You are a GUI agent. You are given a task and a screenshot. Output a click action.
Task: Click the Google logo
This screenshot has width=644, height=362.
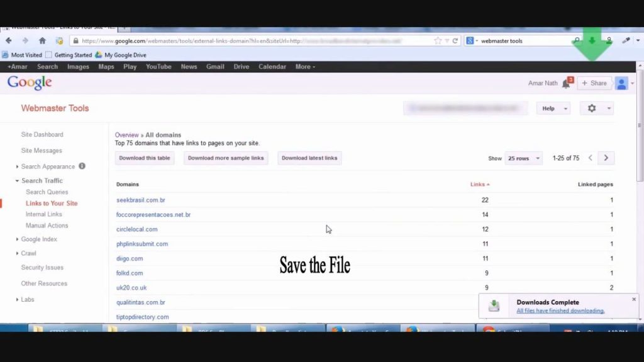point(30,83)
